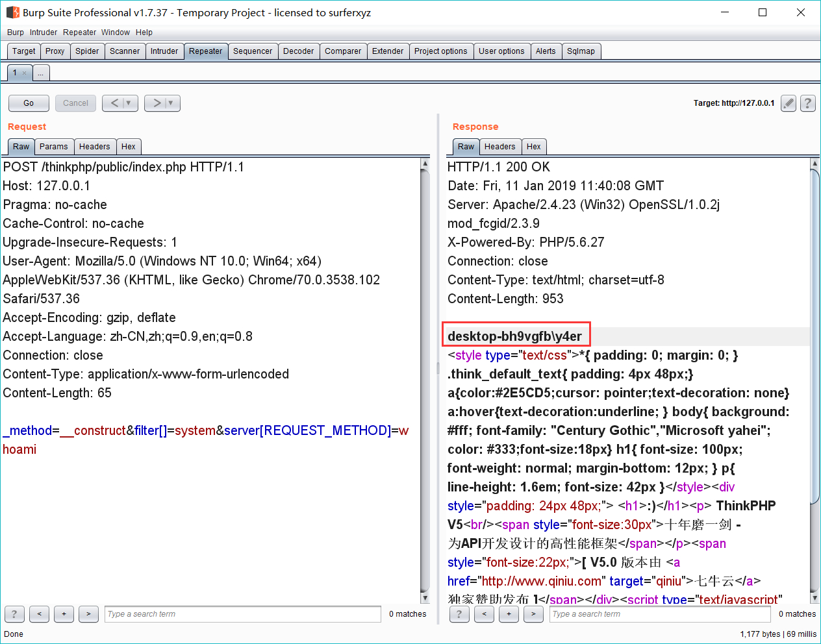The image size is (821, 644).
Task: Open the Sqlmap tab
Action: point(581,51)
